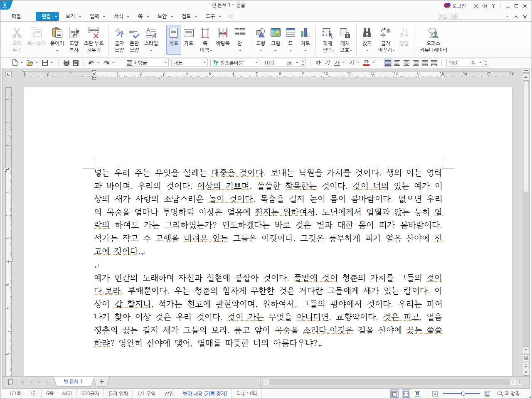
Task: Open the 서식 menu
Action: click(x=118, y=16)
